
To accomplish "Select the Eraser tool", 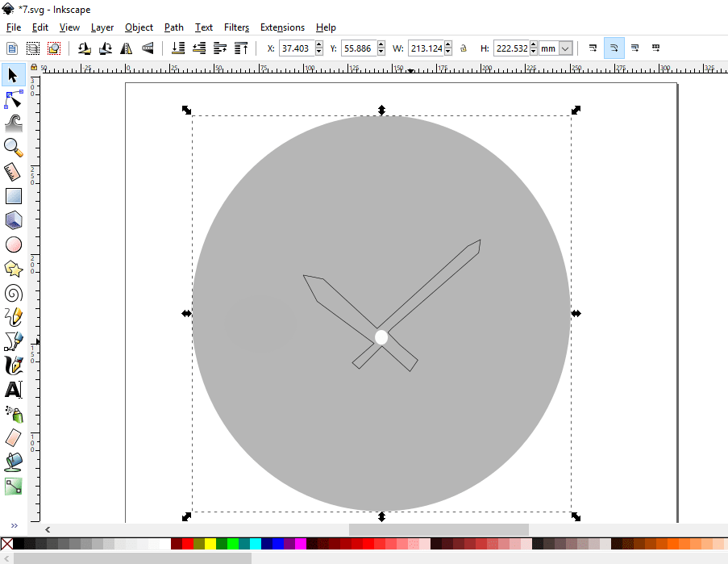I will coord(14,438).
